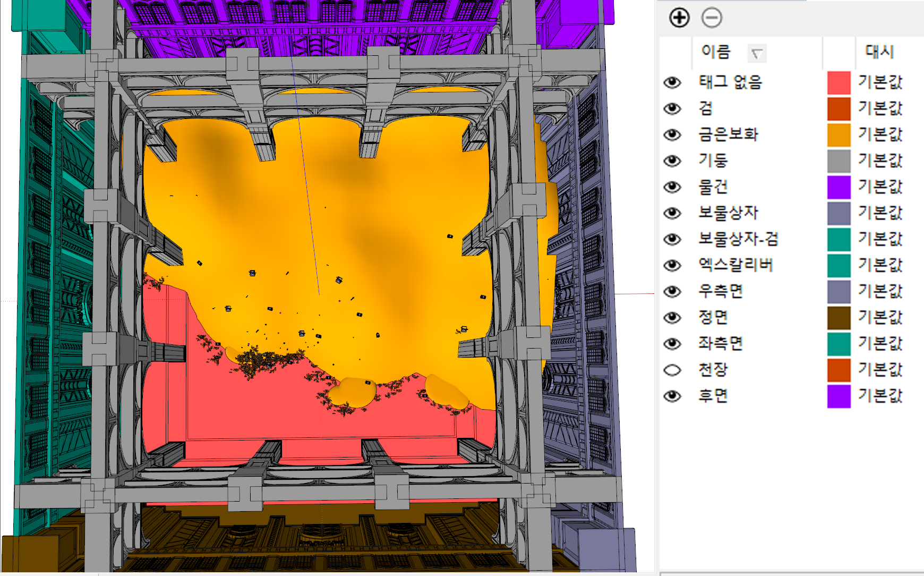Hide the 검 tag with its eye icon
The image size is (924, 576).
[672, 109]
